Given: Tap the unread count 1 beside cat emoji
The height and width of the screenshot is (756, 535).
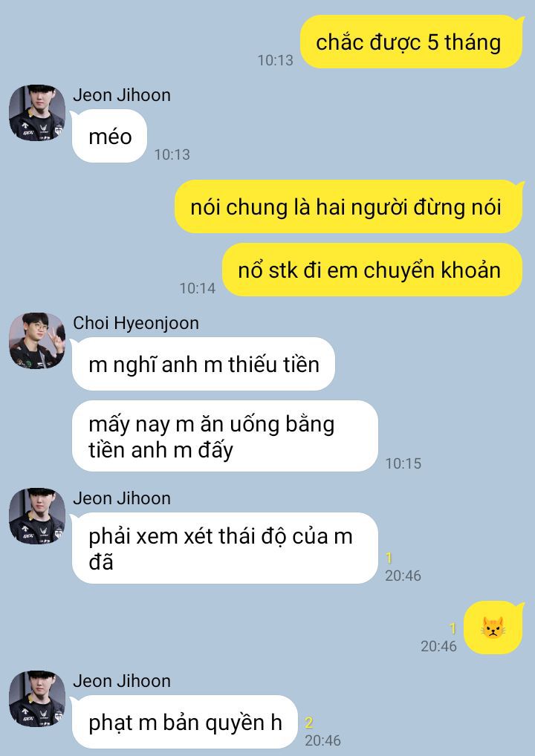Looking at the screenshot, I should [453, 628].
